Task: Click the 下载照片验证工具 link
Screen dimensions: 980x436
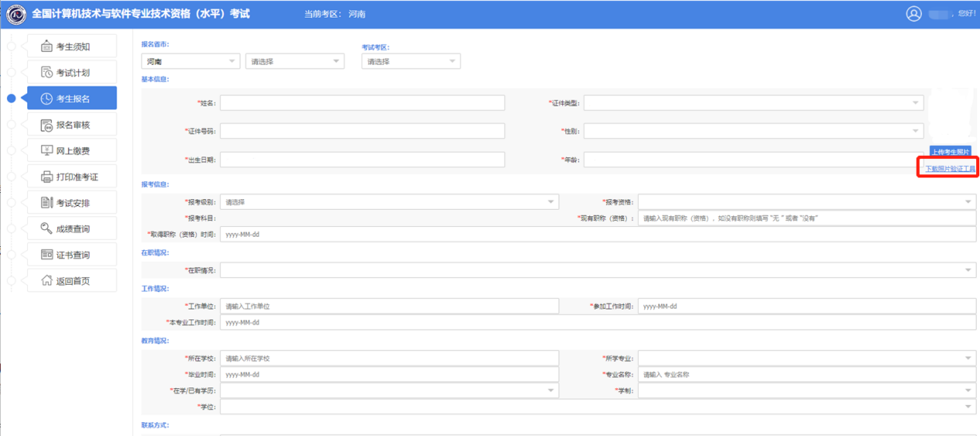Action: [x=950, y=168]
